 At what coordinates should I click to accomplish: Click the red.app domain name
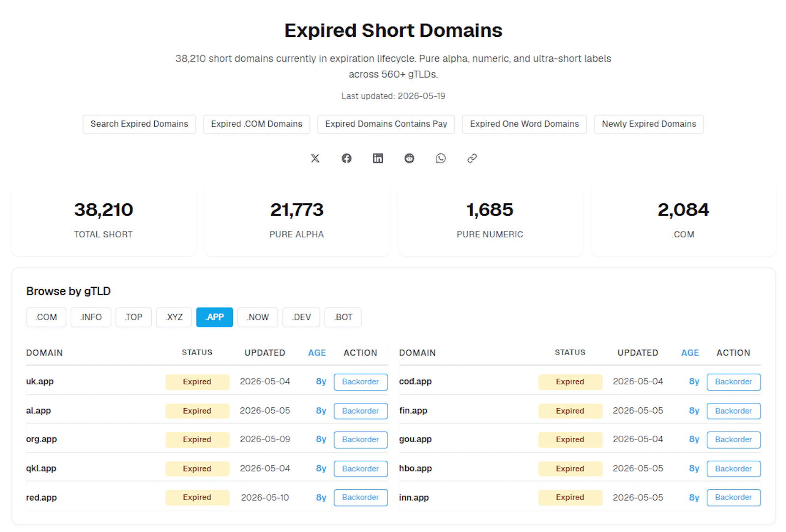(41, 497)
